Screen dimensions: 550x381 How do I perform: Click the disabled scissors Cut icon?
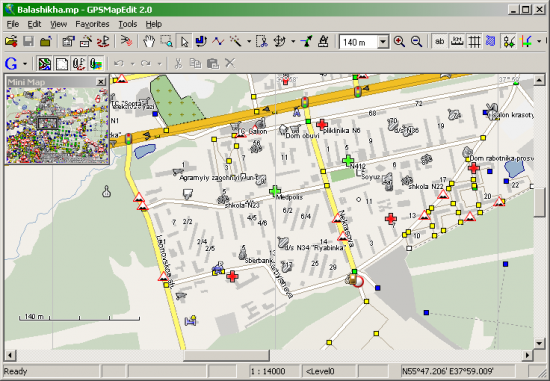pos(178,64)
